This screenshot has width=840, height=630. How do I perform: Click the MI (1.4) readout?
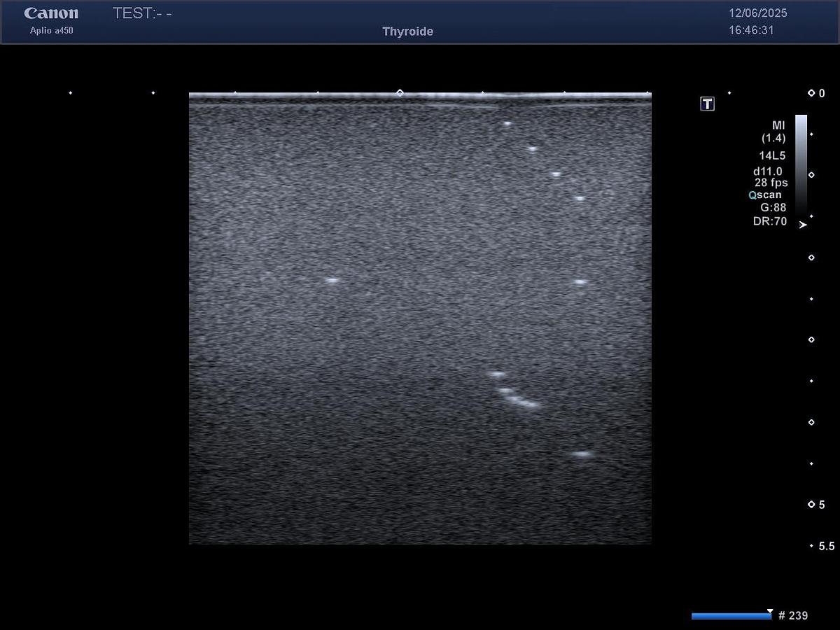[774, 132]
